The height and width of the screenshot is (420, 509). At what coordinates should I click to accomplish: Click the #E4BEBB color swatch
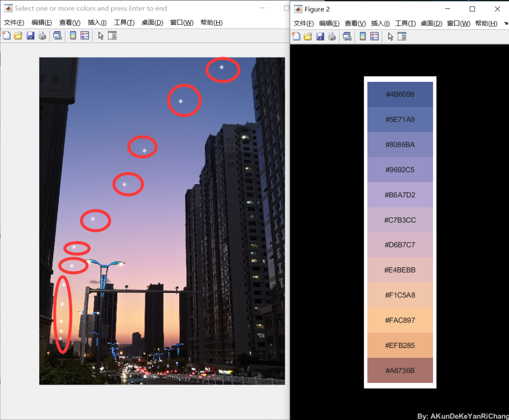coord(400,270)
